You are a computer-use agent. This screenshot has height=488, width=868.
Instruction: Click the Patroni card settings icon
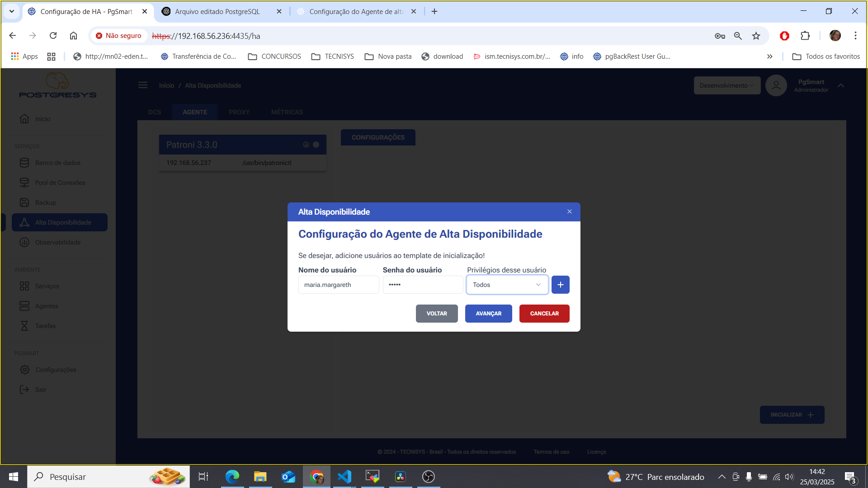(306, 145)
